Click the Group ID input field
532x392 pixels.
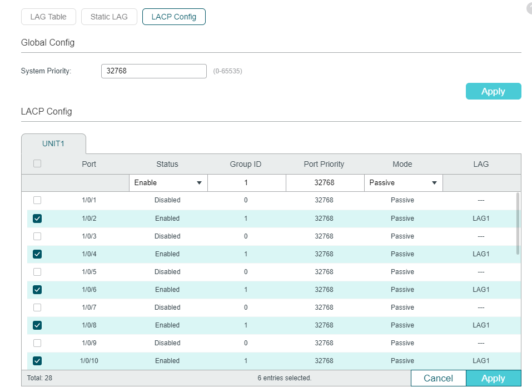click(247, 182)
